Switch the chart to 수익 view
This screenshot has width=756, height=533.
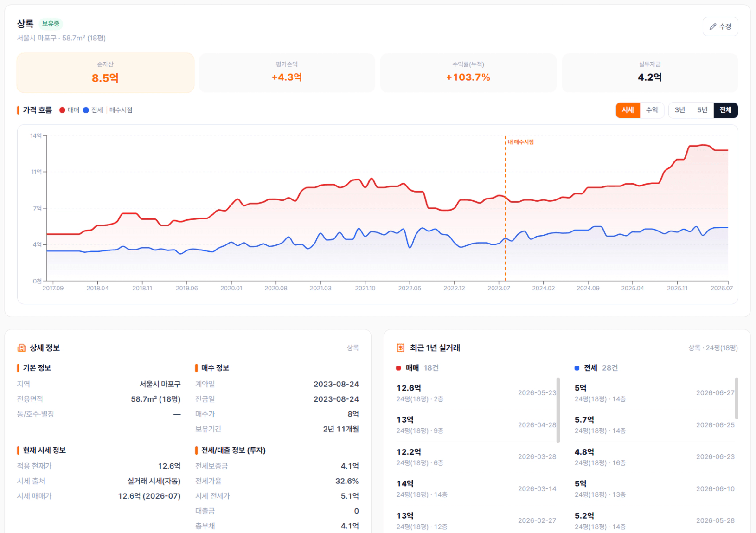pos(652,110)
